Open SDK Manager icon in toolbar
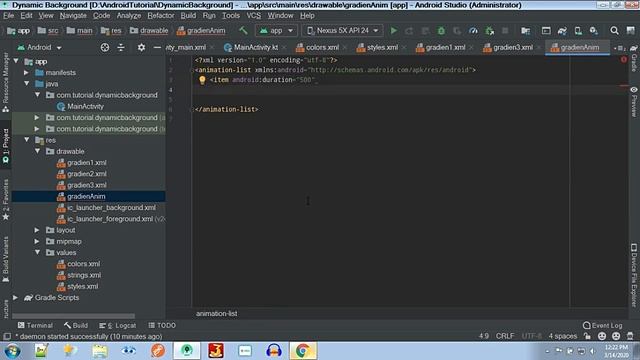This screenshot has height=360, width=640. coord(593,31)
